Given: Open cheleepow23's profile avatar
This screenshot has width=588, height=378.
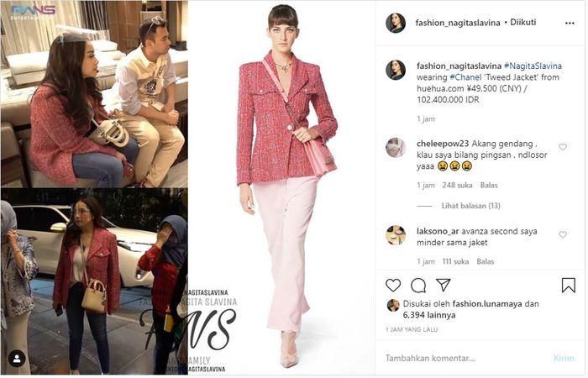Looking at the screenshot, I should tap(396, 147).
